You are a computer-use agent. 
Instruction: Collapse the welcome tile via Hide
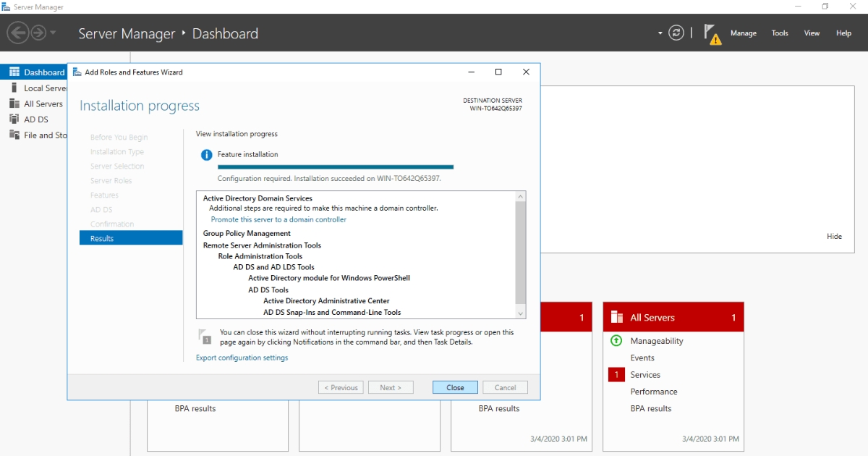click(834, 236)
